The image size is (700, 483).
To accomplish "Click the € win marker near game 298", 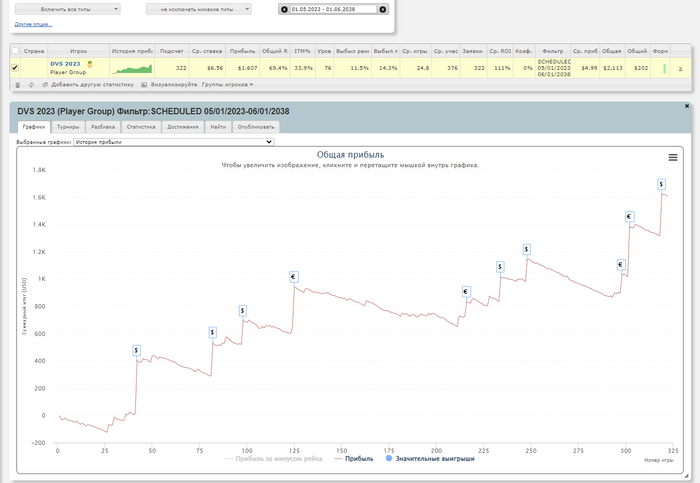I will [621, 265].
